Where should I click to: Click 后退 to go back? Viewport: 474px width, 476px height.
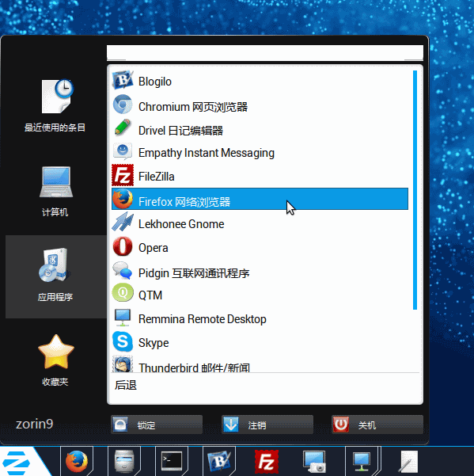[126, 385]
